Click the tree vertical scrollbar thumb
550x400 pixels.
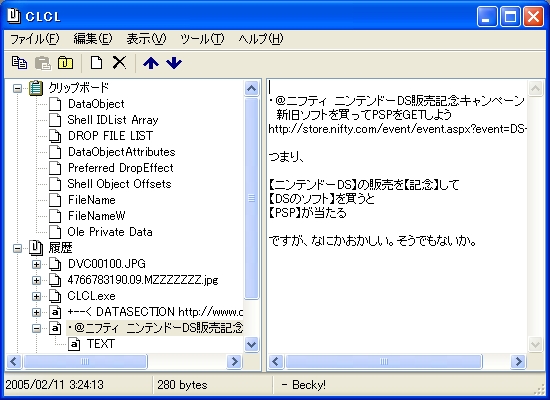pos(251,198)
